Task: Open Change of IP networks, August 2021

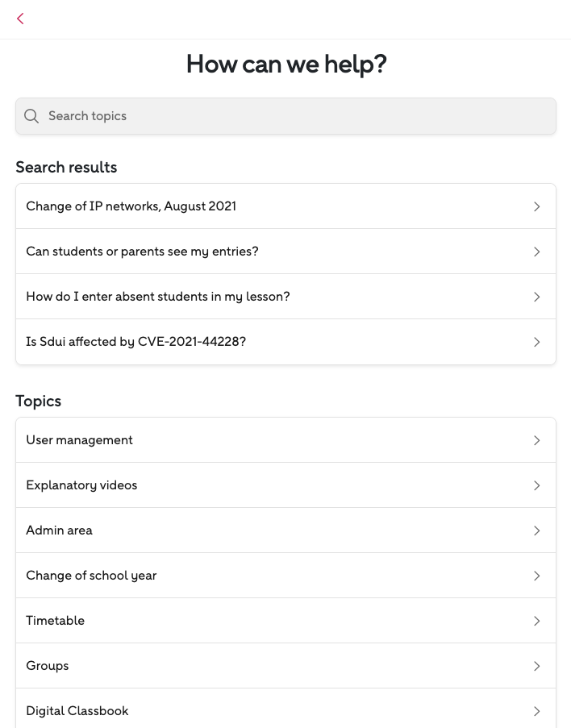Action: click(x=131, y=206)
